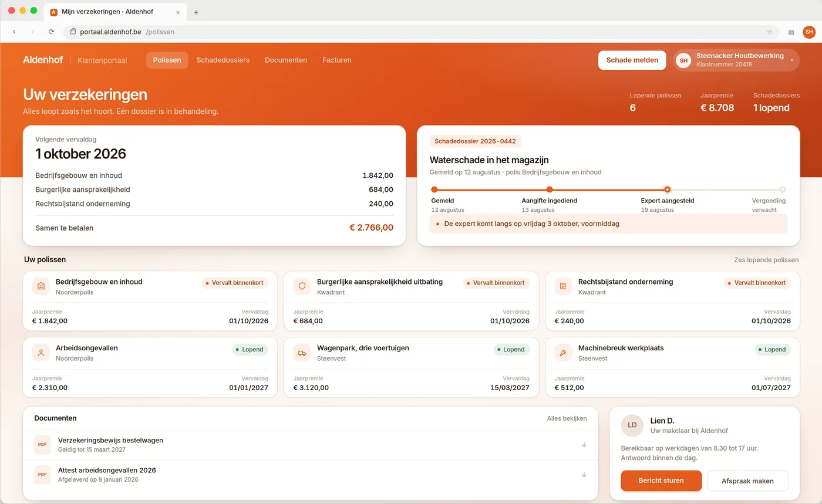Viewport: 822px width, 504px height.
Task: Click the site info lock icon in address bar
Action: point(73,32)
